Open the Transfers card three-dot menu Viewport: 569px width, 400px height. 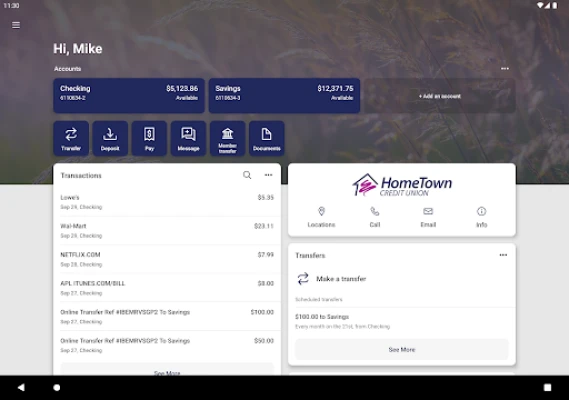(x=503, y=255)
